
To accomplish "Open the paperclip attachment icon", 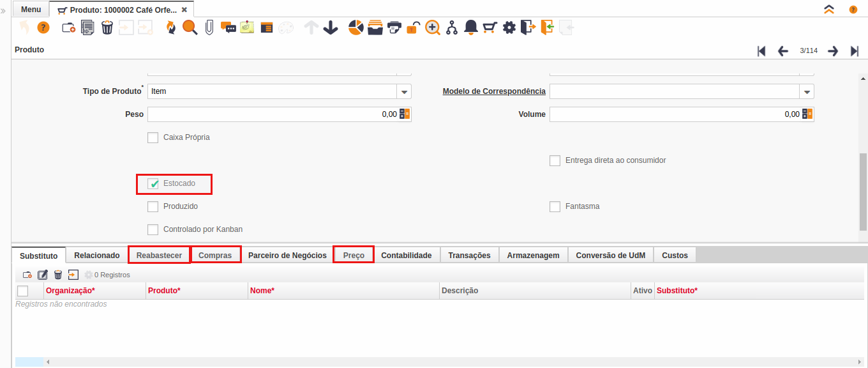I will click(x=209, y=27).
